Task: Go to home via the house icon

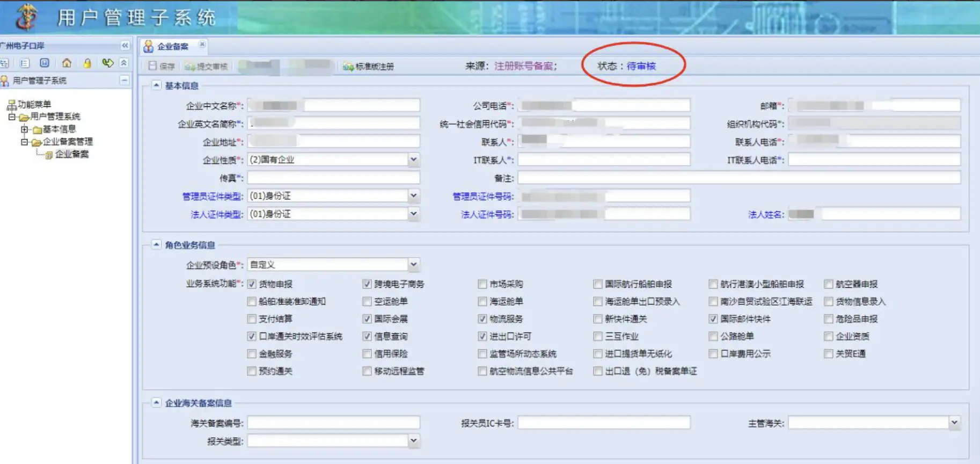Action: pyautogui.click(x=67, y=63)
